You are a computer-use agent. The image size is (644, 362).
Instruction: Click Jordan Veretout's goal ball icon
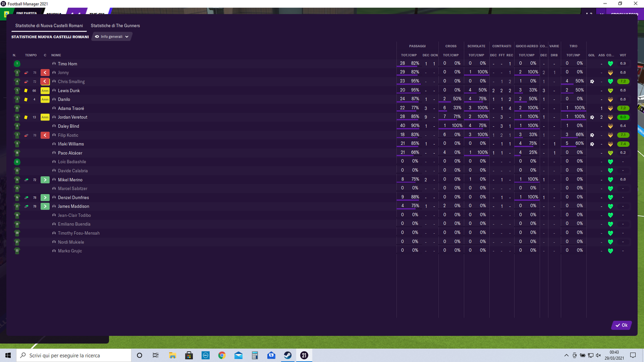[x=592, y=117]
